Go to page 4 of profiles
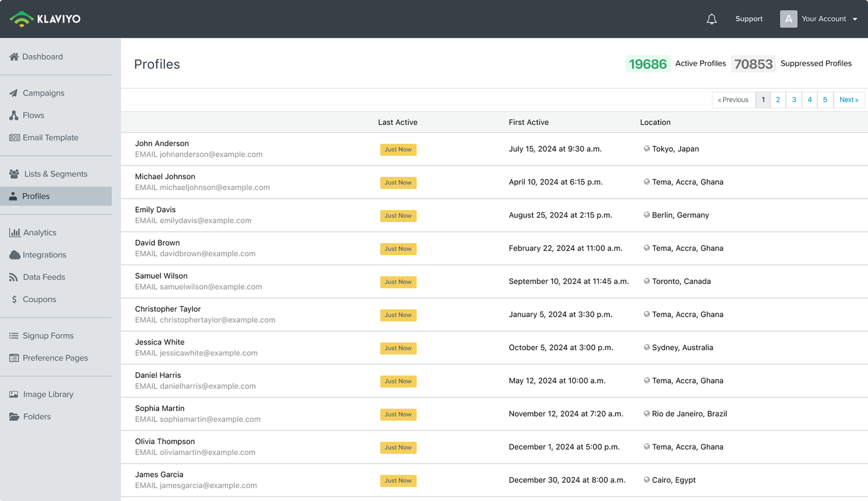Viewport: 868px width, 501px height. (809, 100)
